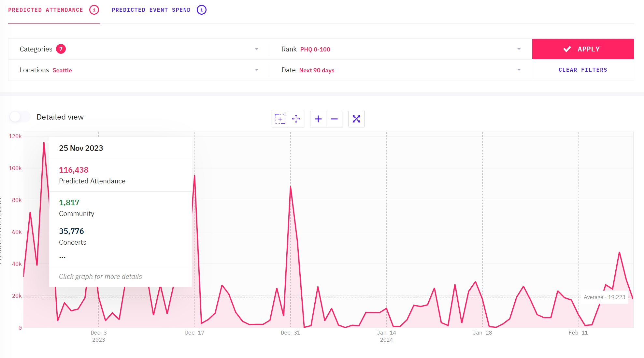
Task: Click the Categories count badge 7
Action: point(61,49)
